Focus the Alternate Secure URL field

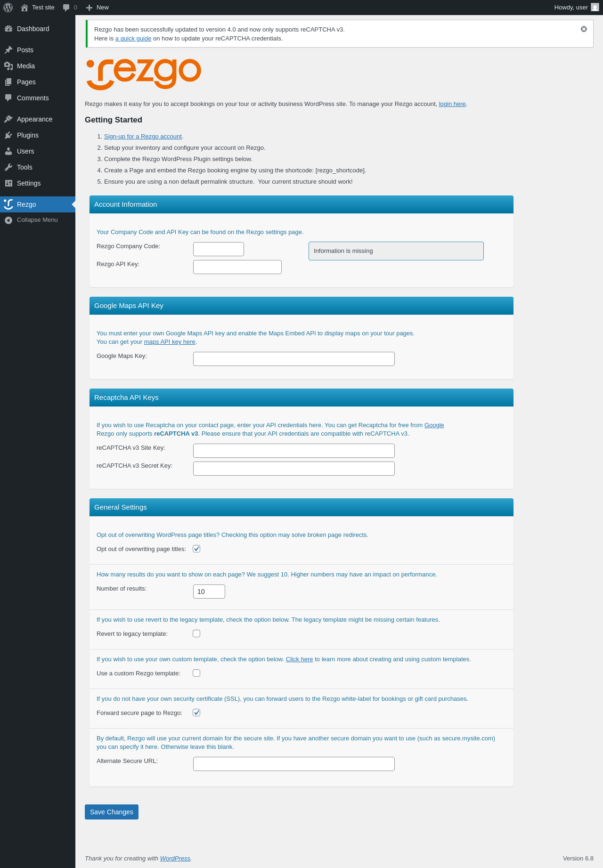point(294,764)
